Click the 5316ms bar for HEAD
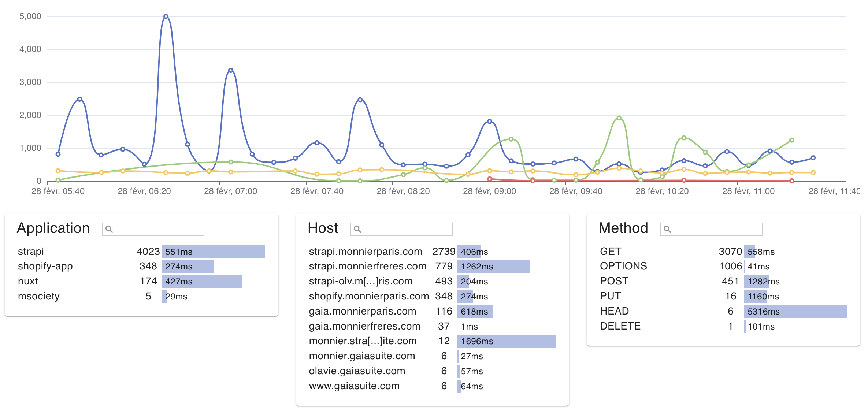This screenshot has width=868, height=413. click(x=795, y=312)
